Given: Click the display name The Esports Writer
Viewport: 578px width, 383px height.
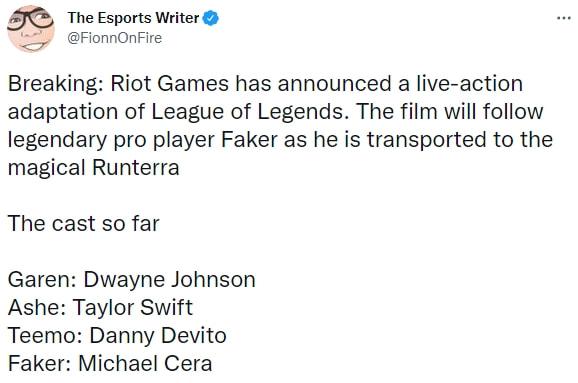Looking at the screenshot, I should (133, 18).
